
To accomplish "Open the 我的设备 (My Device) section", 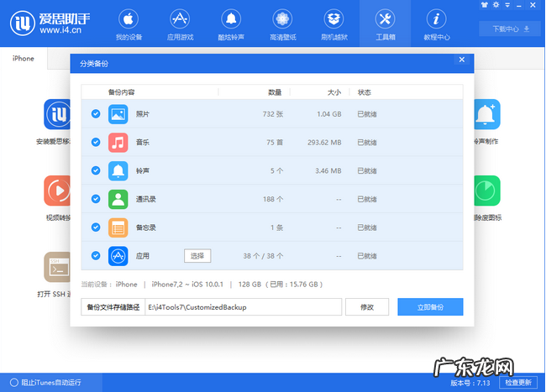I will click(x=129, y=25).
